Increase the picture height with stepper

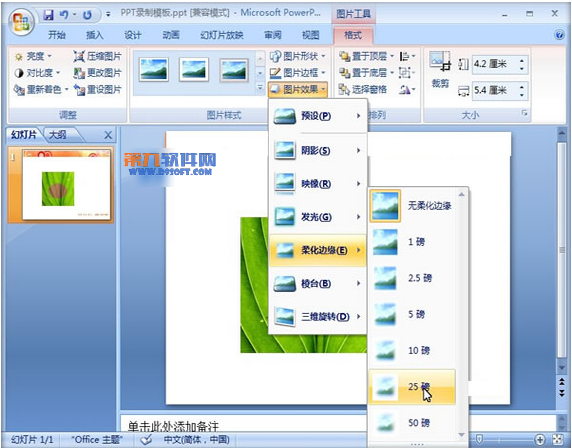click(522, 61)
